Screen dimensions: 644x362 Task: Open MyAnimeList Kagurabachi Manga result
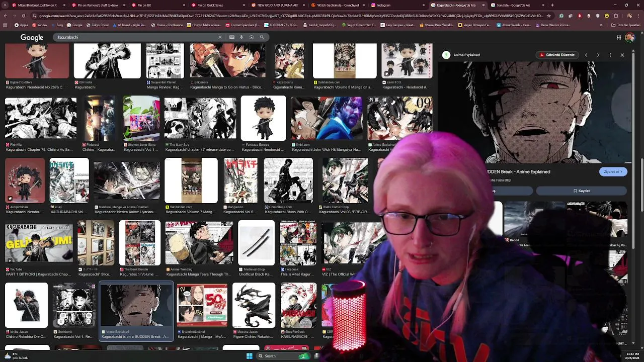pos(202,311)
